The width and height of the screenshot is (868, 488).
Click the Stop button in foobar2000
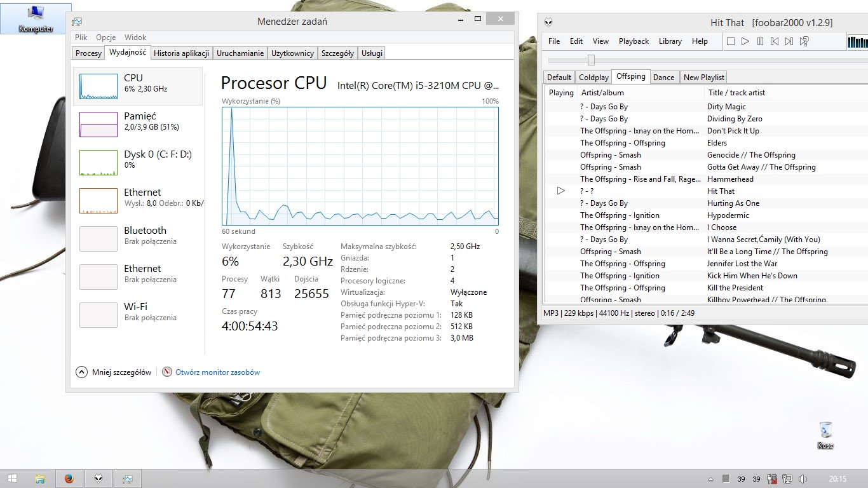pos(731,41)
